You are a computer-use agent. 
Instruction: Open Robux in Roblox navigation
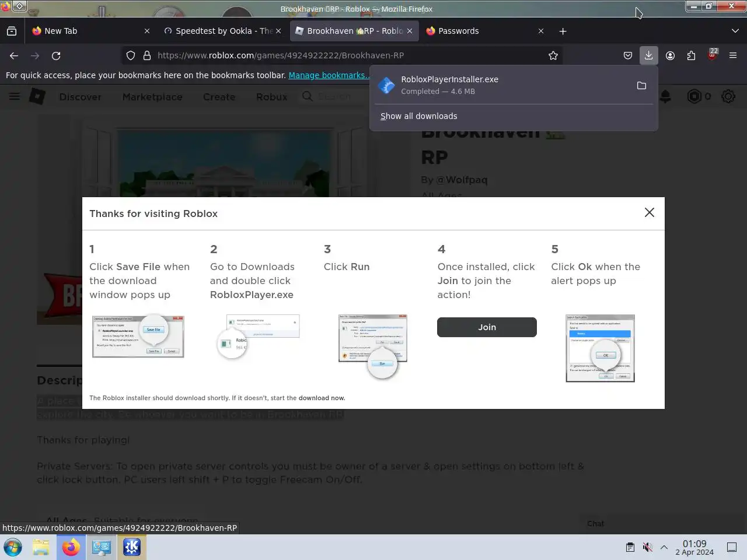272,97
